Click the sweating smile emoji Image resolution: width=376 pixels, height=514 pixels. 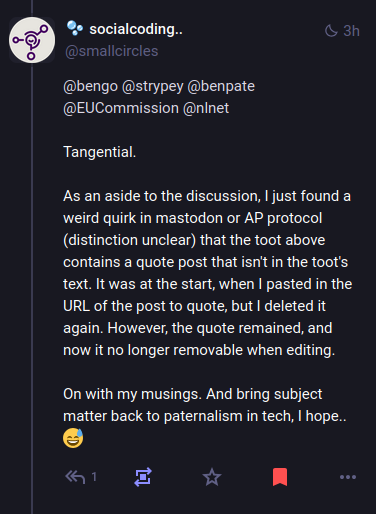(x=73, y=438)
